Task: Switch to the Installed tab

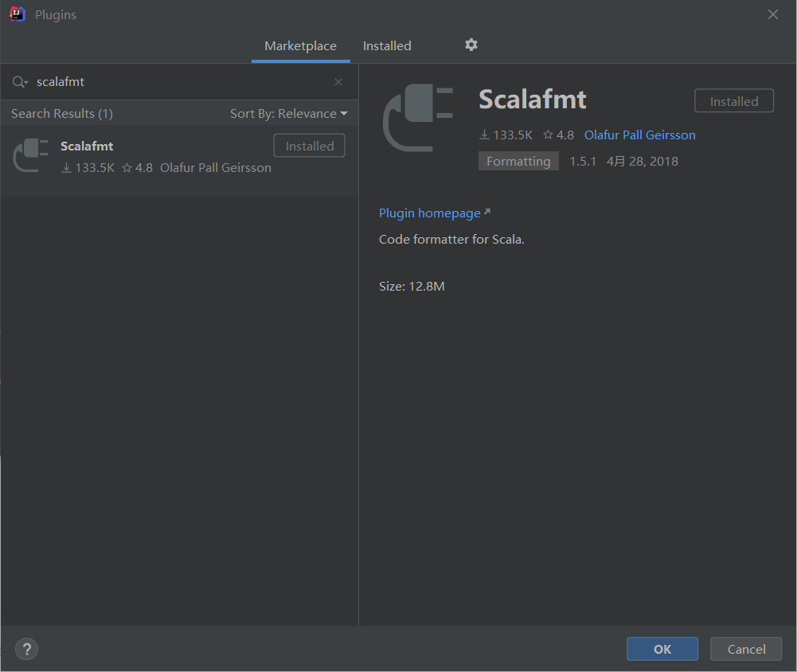Action: (387, 45)
